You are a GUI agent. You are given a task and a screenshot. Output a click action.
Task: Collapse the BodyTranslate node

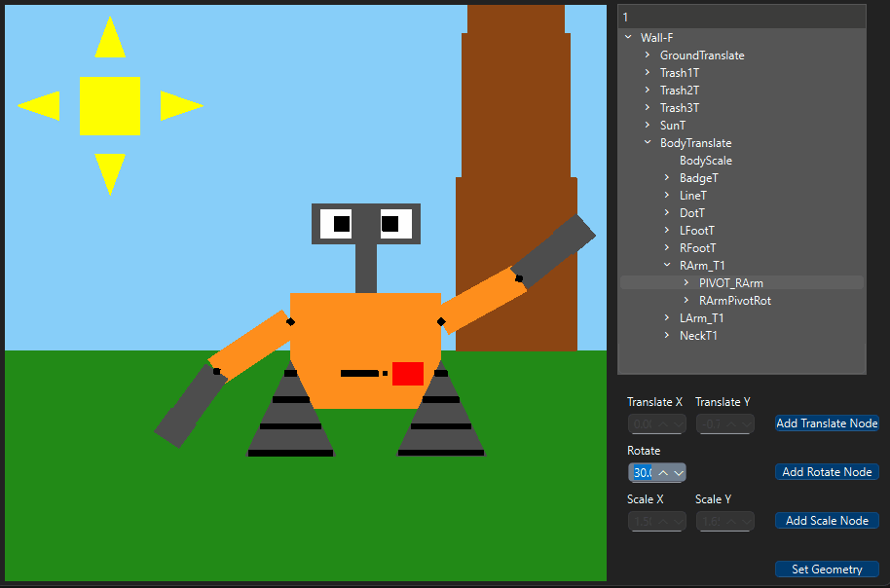click(x=648, y=142)
